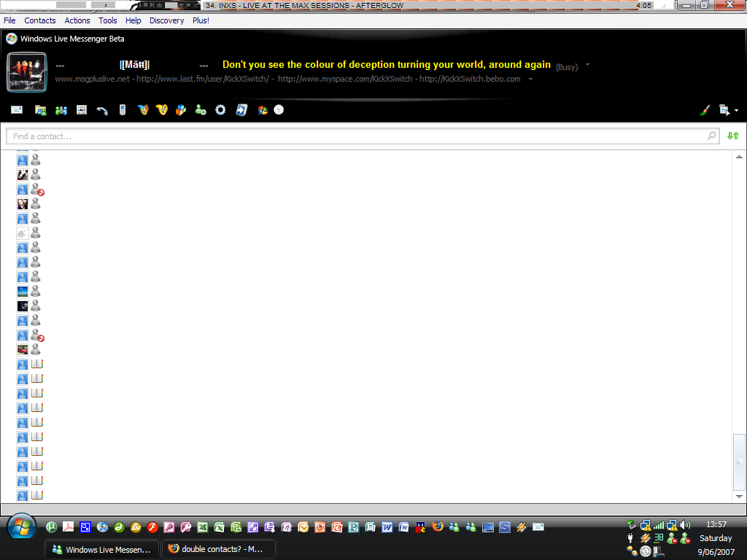The height and width of the screenshot is (560, 747).
Task: Click the contact list scroll down arrow
Action: point(739,496)
